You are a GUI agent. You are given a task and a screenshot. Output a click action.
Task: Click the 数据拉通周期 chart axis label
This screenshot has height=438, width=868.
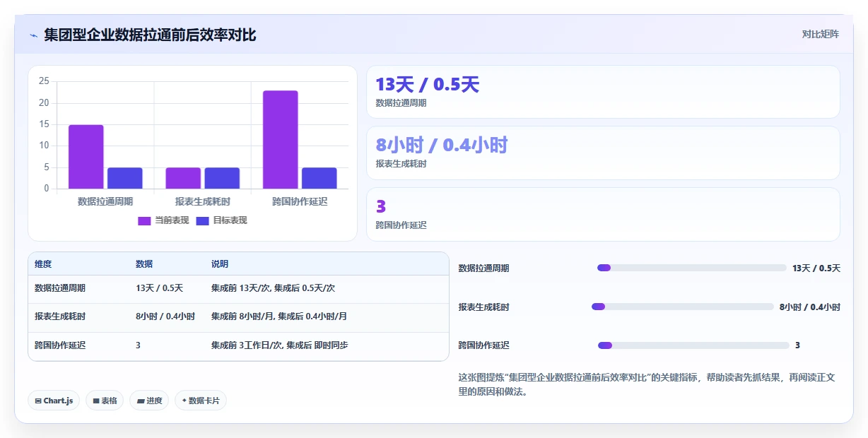tap(105, 201)
